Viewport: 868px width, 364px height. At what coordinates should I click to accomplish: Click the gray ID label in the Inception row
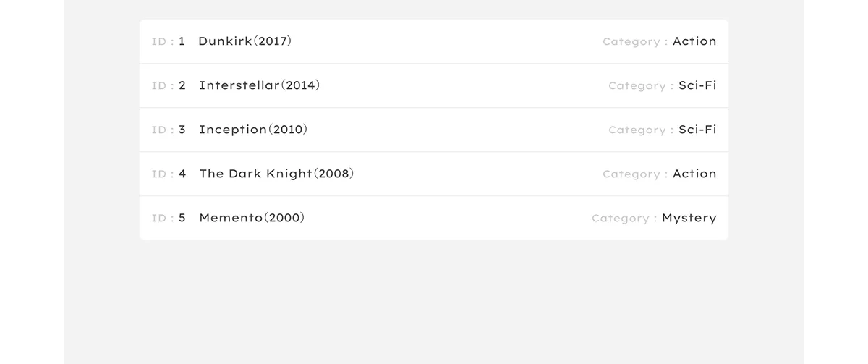159,130
